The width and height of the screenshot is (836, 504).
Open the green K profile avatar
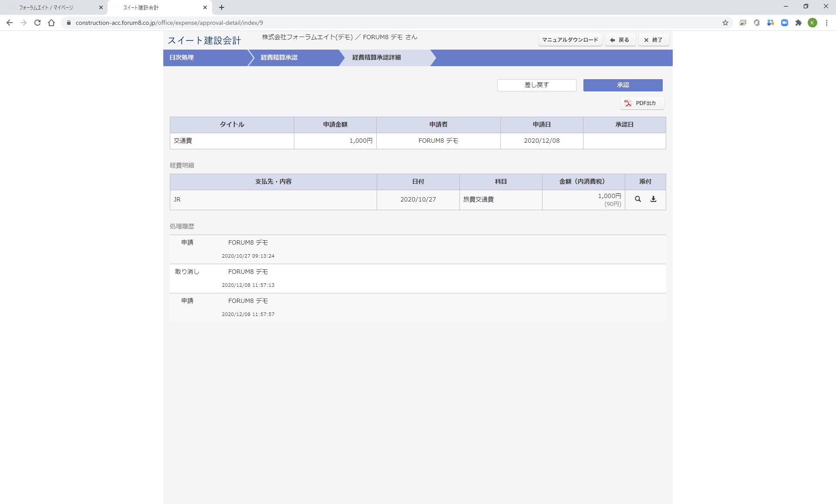[x=812, y=23]
